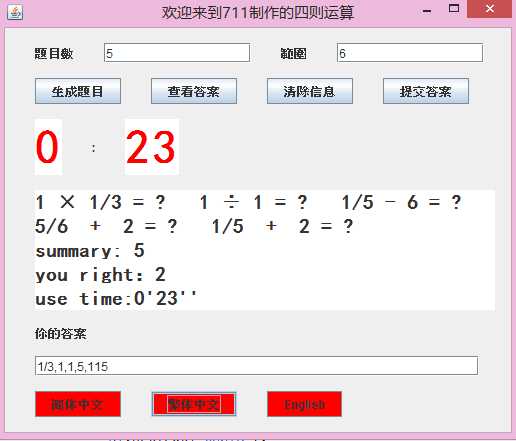Minimize the 四则运算 window
Image resolution: width=516 pixels, height=441 pixels.
(x=427, y=11)
